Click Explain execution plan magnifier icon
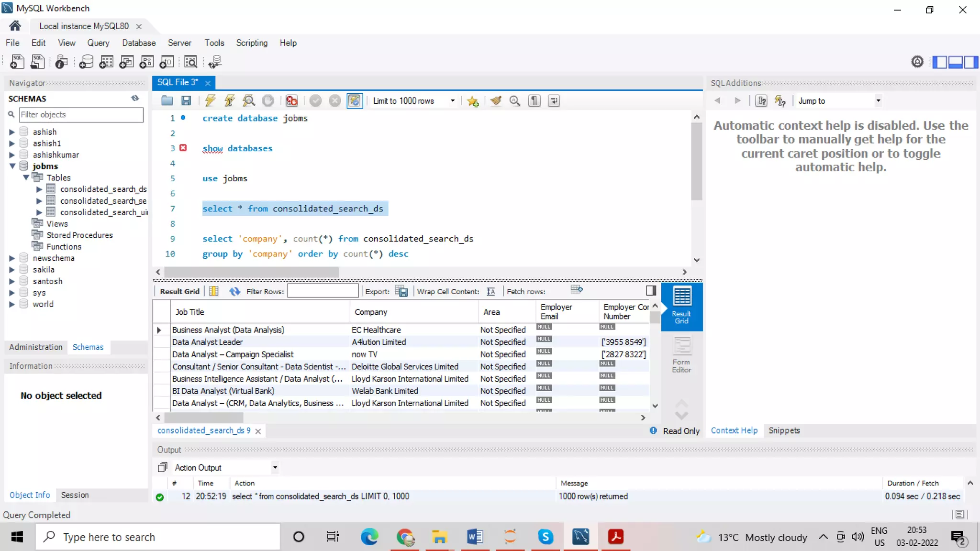The image size is (980, 551). [x=248, y=100]
